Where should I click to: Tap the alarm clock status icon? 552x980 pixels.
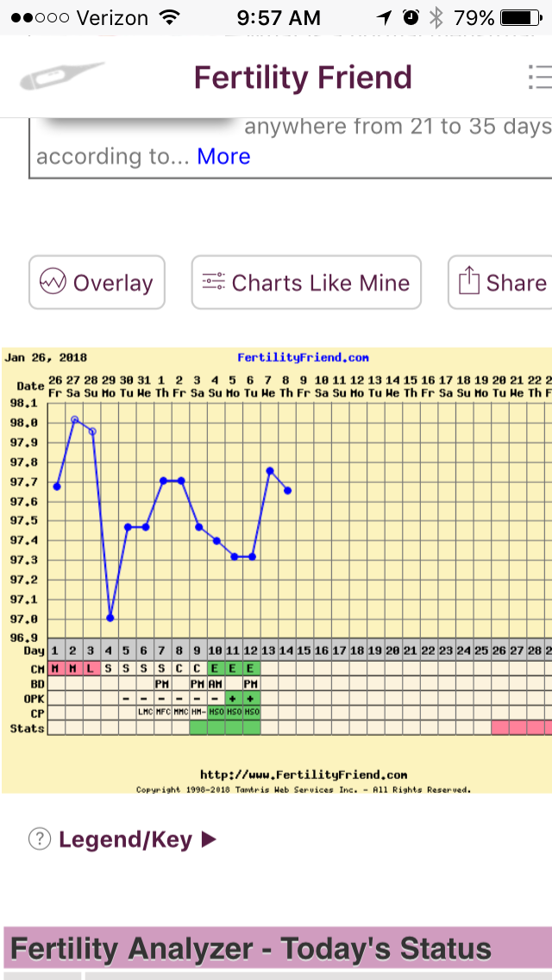(411, 18)
